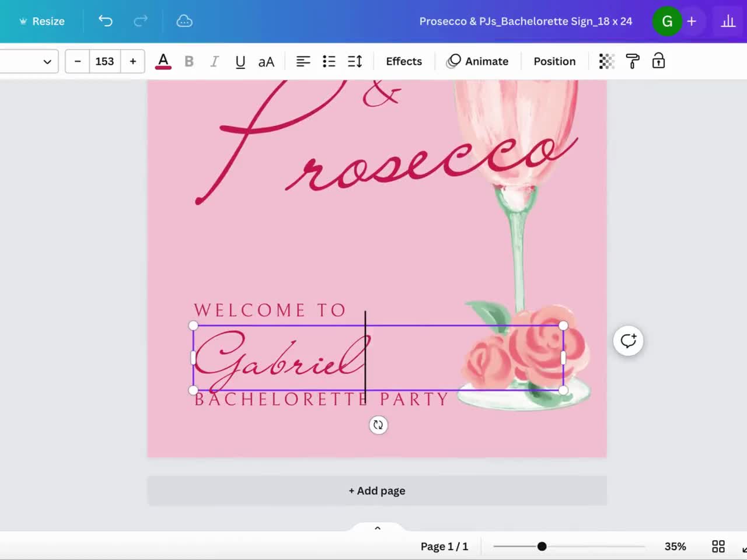Adjust transparency with the checkered icon
747x560 pixels.
607,61
